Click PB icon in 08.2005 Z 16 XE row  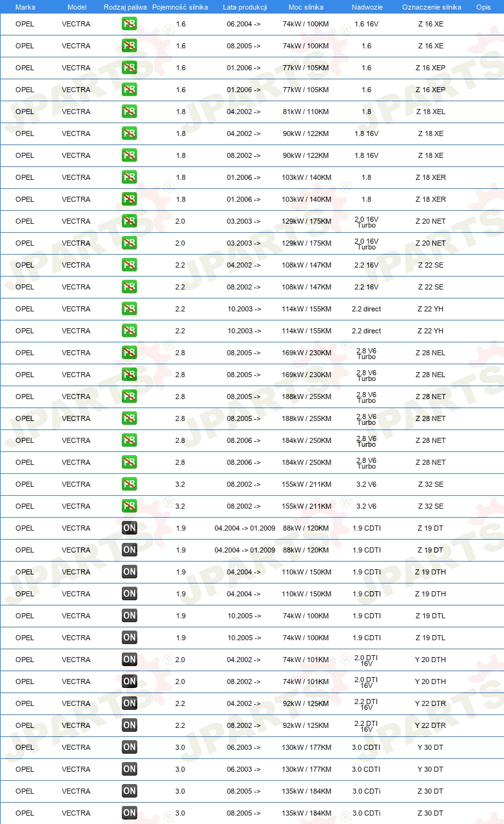coord(130,46)
